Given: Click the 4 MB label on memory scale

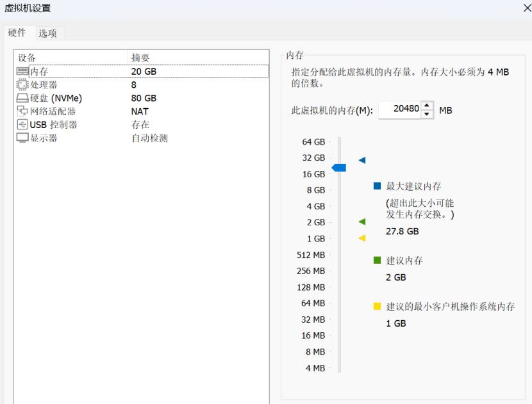Looking at the screenshot, I should [315, 368].
